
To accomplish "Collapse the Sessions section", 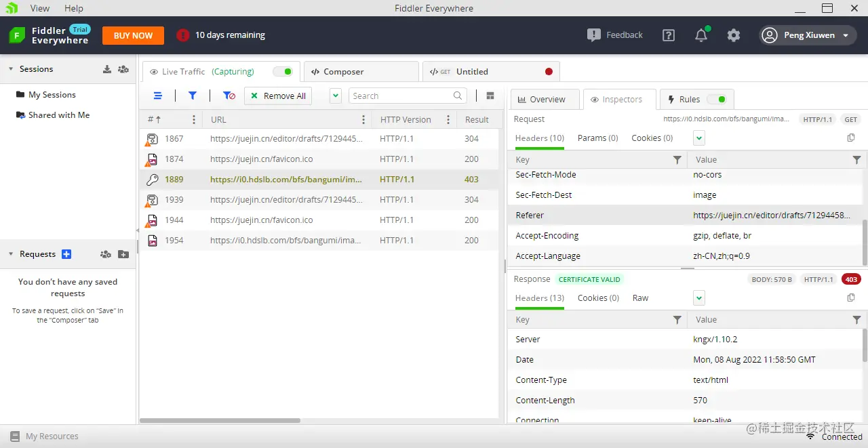I will [11, 69].
